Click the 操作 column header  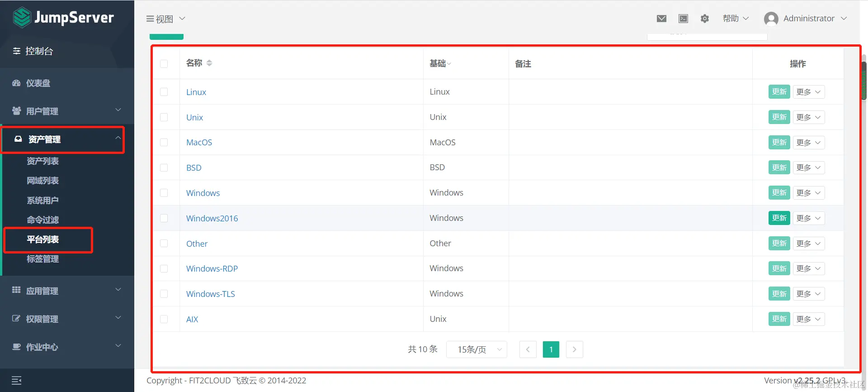click(x=797, y=64)
